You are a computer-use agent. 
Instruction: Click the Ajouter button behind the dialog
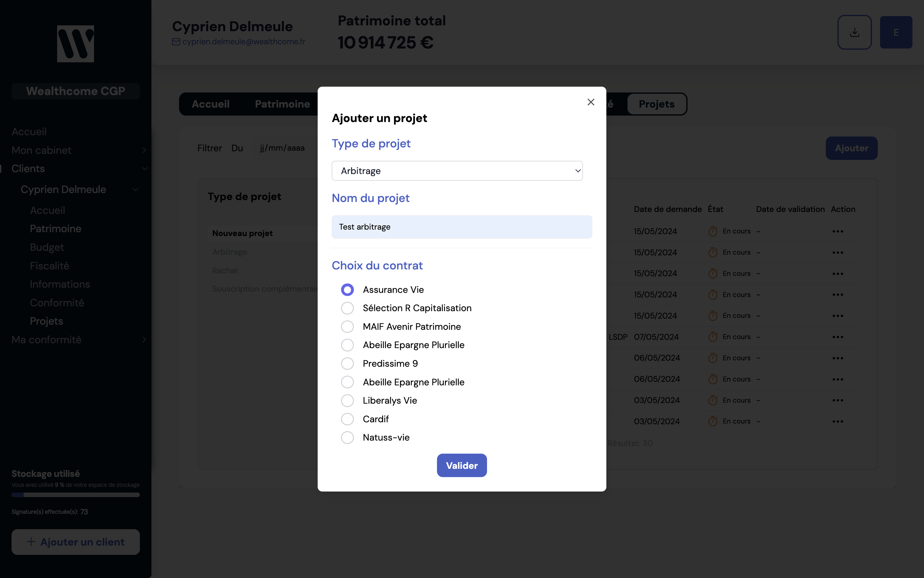click(851, 148)
